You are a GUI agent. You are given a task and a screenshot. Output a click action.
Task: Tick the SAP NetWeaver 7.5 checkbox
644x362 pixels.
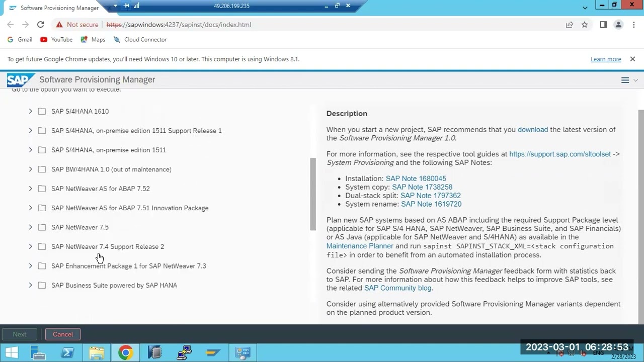tap(42, 227)
